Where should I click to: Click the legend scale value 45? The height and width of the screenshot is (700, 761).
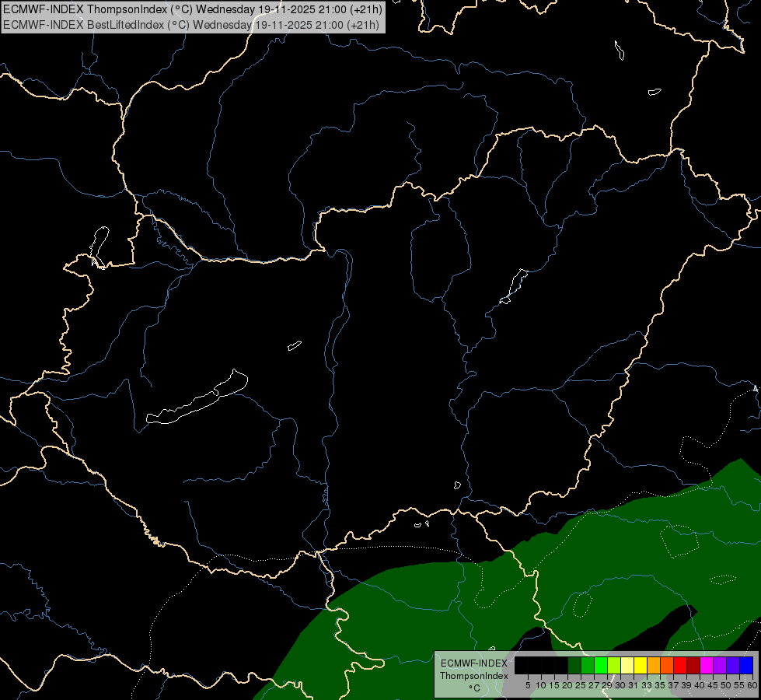(713, 685)
